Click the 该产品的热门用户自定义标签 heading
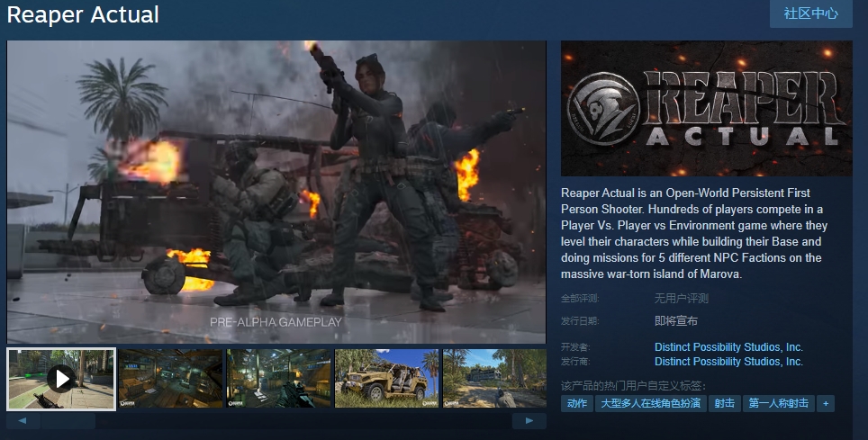Viewport: 868px width, 440px height. pos(633,386)
